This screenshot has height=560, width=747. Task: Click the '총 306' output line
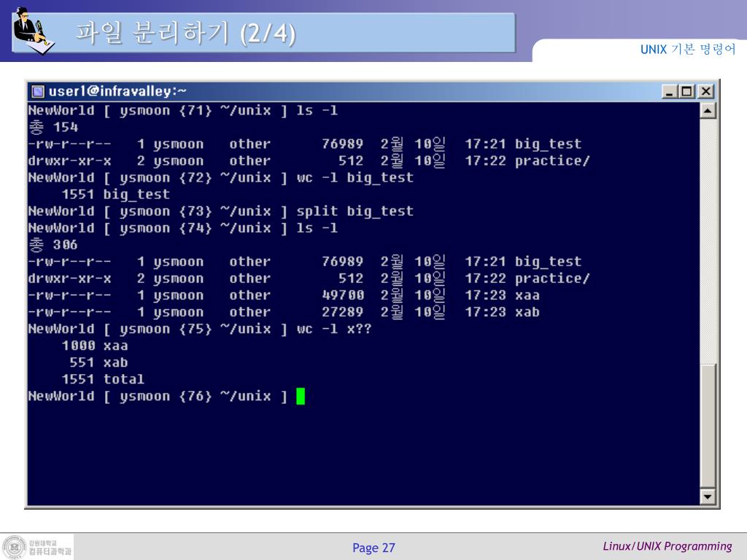(x=53, y=245)
